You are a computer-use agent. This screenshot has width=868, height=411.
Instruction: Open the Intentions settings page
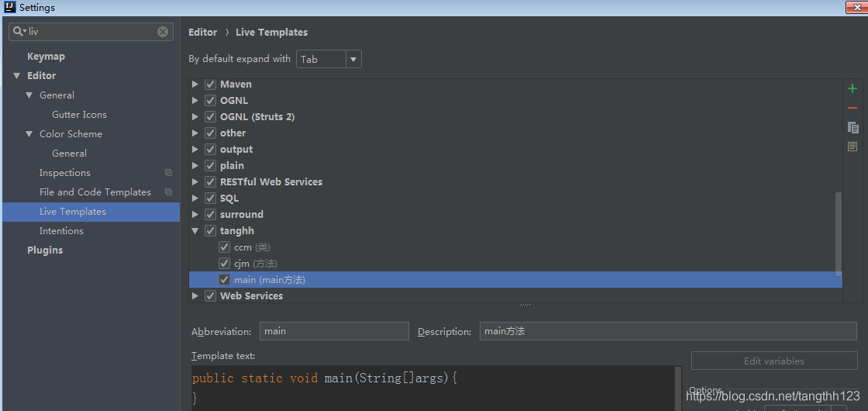[x=61, y=231]
